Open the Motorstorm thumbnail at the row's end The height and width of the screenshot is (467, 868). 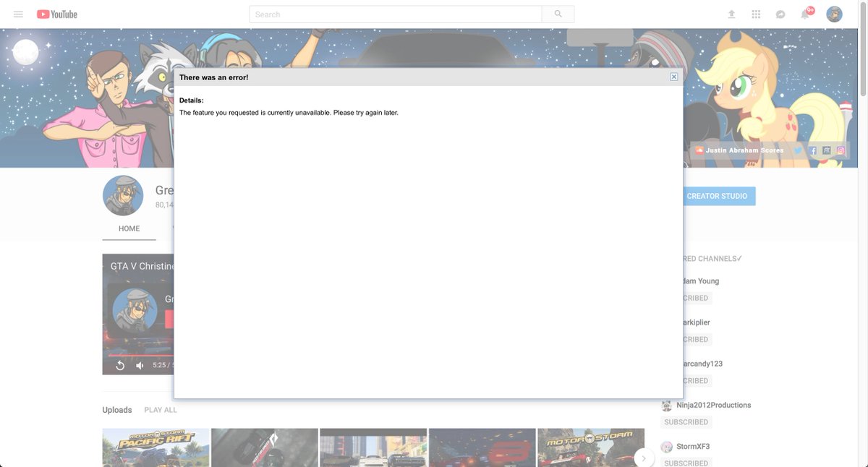pos(590,447)
